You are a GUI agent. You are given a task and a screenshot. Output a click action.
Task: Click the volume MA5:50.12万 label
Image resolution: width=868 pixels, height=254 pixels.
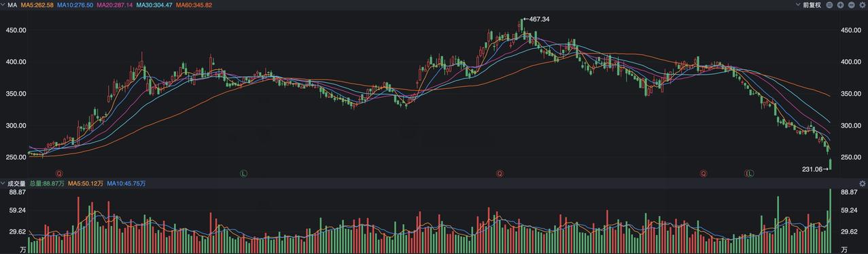click(85, 183)
